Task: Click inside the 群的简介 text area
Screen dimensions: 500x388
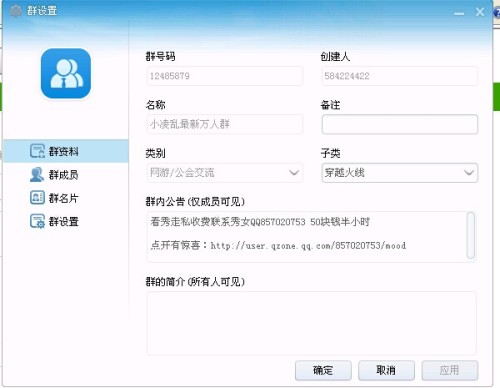Action: tap(311, 323)
